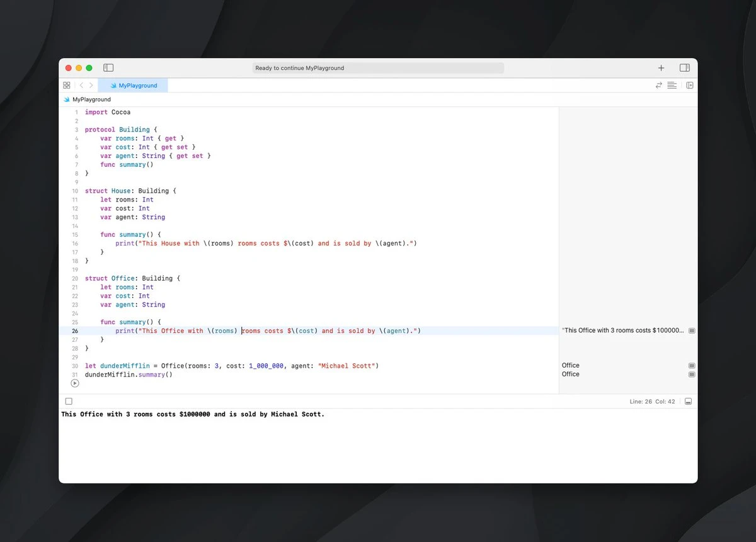This screenshot has width=756, height=542.
Task: Show inline result for dunderMifflin line 30
Action: point(692,366)
